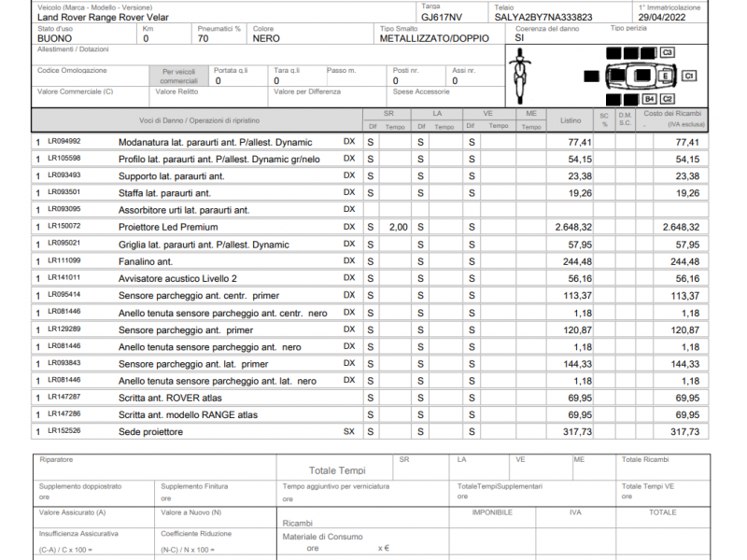Click SX side marker on Sede proiettore
The height and width of the screenshot is (560, 747).
click(349, 431)
